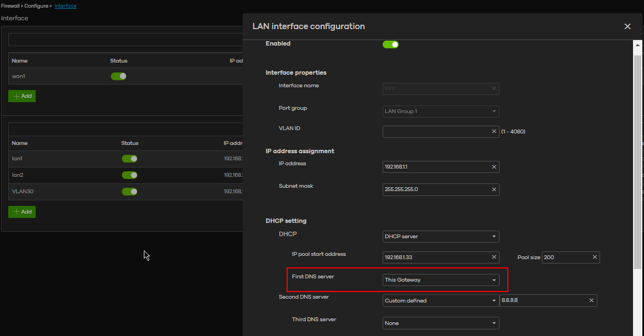The image size is (644, 336).
Task: Close the LAN interface configuration dialog
Action: pyautogui.click(x=627, y=26)
